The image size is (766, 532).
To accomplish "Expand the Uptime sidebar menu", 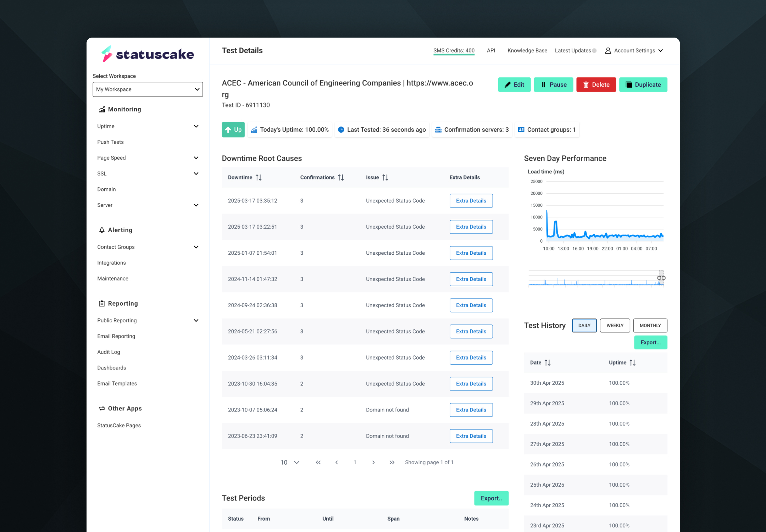I will pos(196,126).
